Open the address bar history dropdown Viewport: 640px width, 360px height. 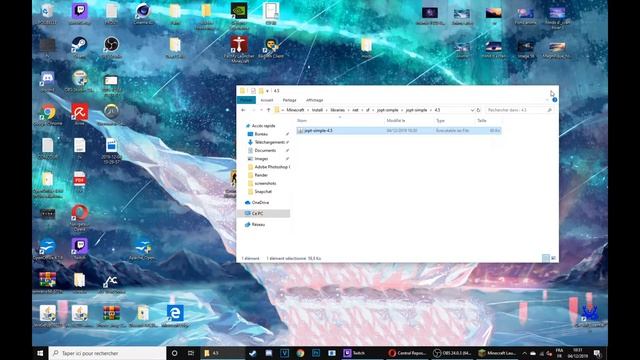coord(472,110)
